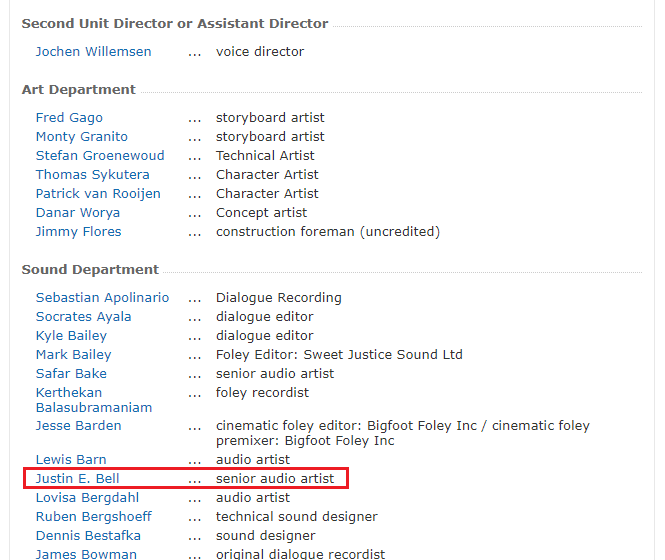Select Kyle Bailey, dialogue editor

pos(71,335)
